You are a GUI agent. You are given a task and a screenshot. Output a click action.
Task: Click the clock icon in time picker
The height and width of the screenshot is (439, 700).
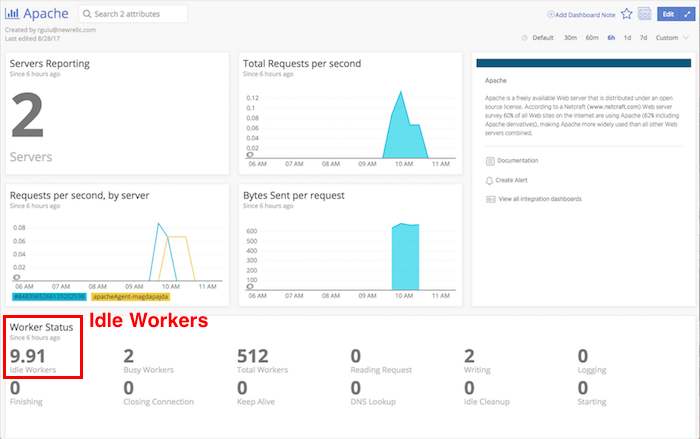click(x=525, y=38)
